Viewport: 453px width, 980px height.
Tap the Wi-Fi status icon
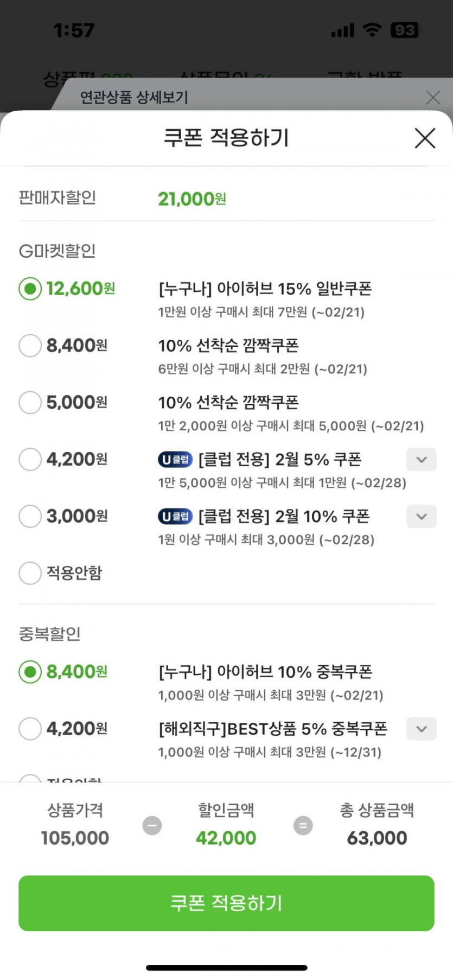pyautogui.click(x=372, y=30)
